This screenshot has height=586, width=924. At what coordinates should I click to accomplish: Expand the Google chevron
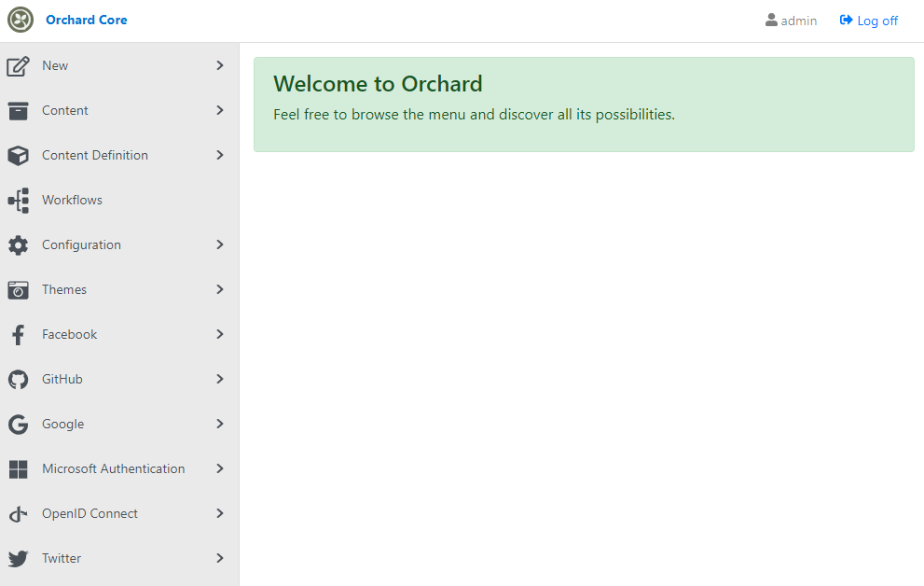[220, 424]
